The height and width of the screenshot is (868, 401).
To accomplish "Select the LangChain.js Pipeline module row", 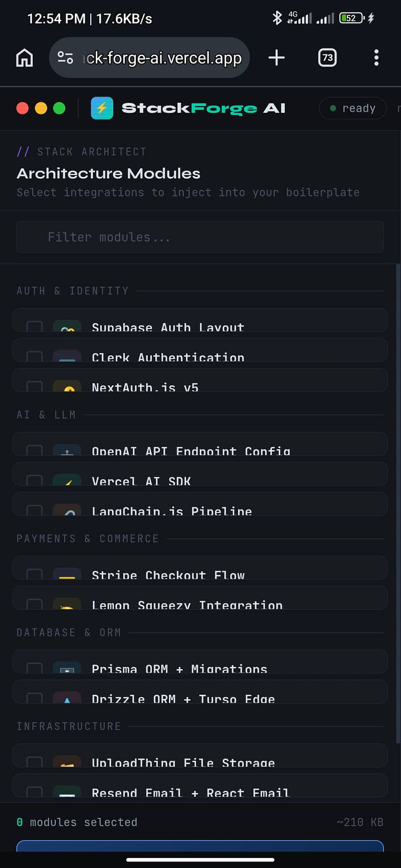I will point(200,504).
